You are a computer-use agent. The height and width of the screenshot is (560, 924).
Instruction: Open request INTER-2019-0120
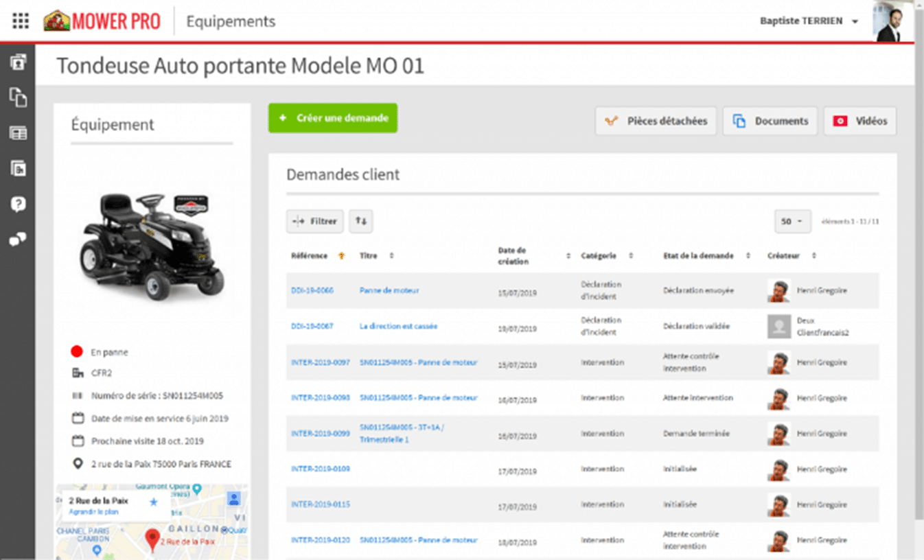click(321, 540)
